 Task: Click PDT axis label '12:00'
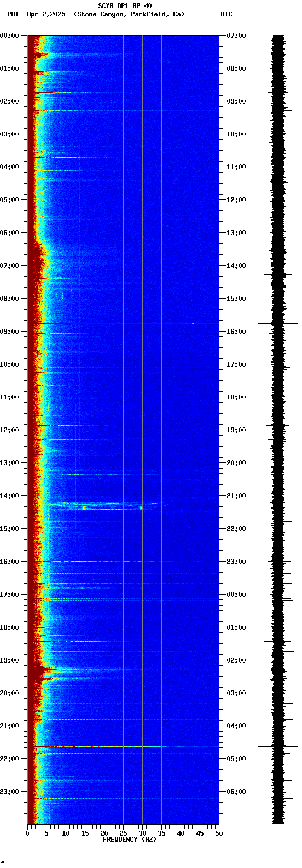tap(9, 430)
